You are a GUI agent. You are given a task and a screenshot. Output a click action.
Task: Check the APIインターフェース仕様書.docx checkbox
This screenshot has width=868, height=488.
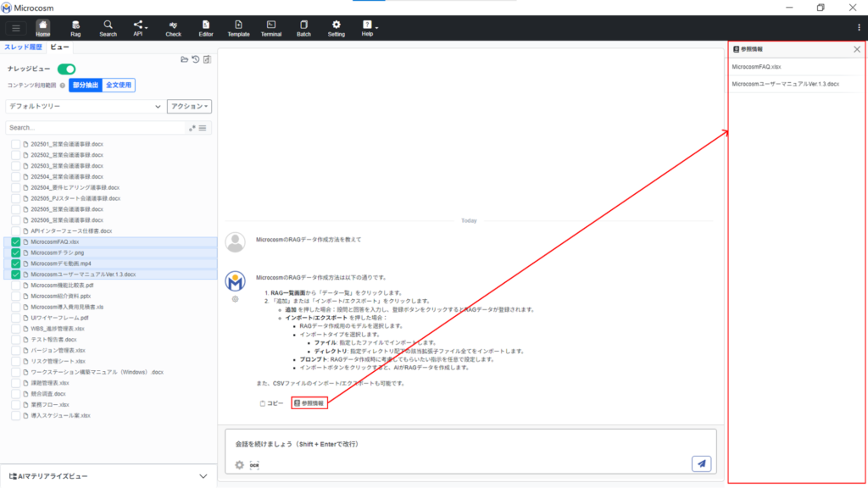(15, 231)
